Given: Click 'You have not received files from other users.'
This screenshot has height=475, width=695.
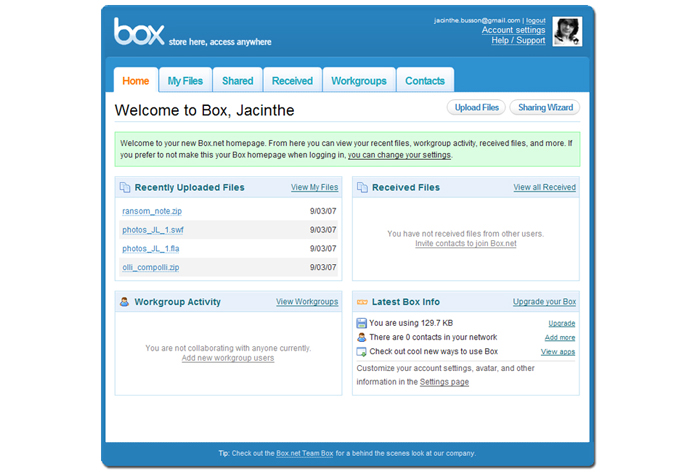Looking at the screenshot, I should 465,234.
